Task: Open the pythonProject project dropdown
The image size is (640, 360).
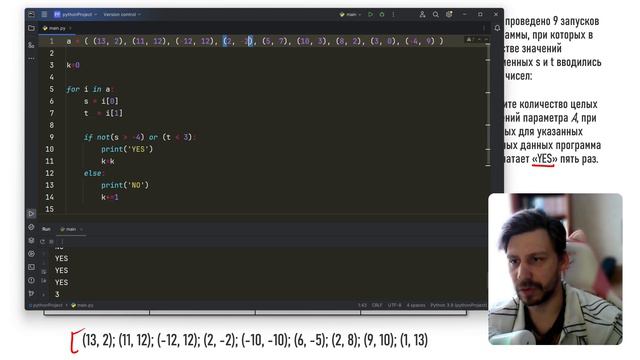Action: click(x=76, y=14)
